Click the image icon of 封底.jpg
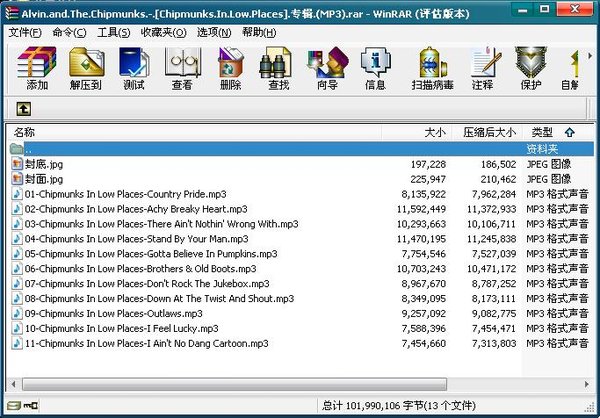This screenshot has width=600, height=418. pos(17,164)
